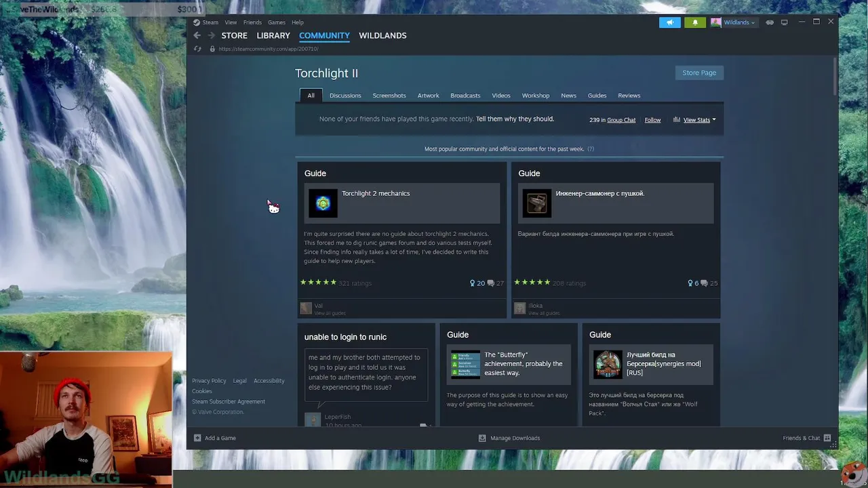Click the Manage Downloads icon
868x488 pixels.
(482, 438)
